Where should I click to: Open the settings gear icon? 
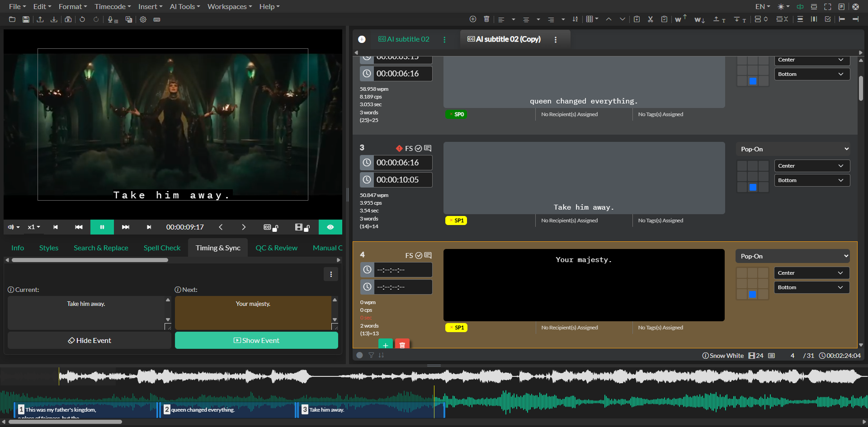click(x=143, y=19)
